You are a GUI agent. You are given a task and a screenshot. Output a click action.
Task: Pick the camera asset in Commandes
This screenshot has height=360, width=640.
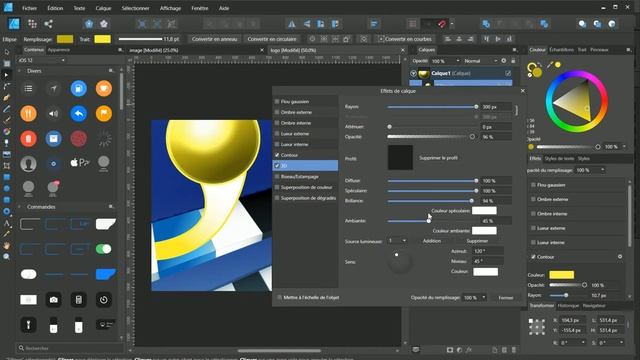point(53,300)
